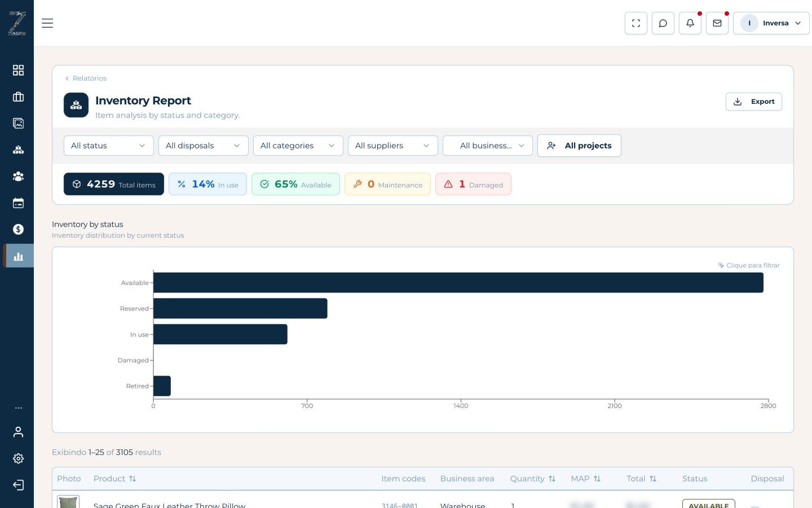The image size is (812, 508).
Task: Click the 1 Damaged badge
Action: click(x=473, y=184)
